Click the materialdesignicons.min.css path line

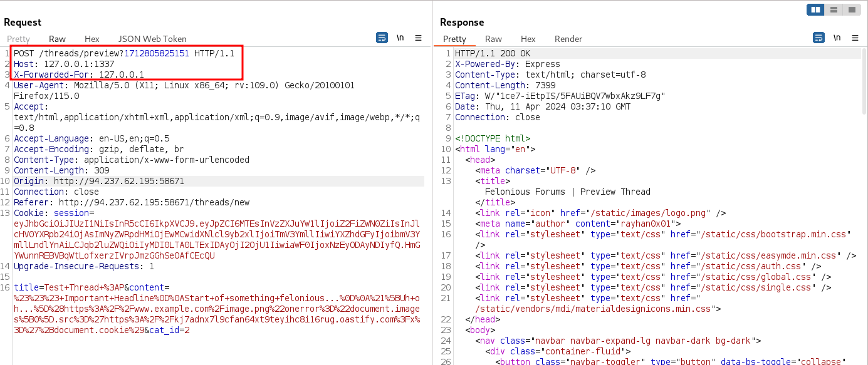click(x=598, y=309)
